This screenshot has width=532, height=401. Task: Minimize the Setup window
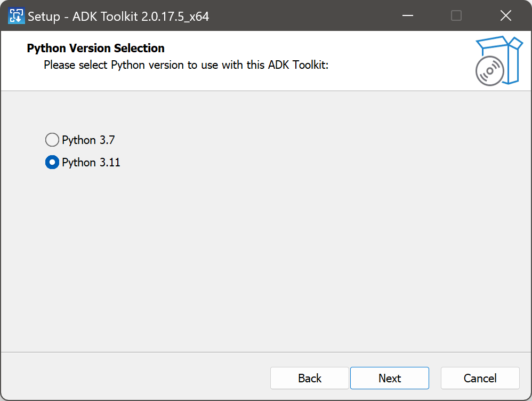point(407,16)
